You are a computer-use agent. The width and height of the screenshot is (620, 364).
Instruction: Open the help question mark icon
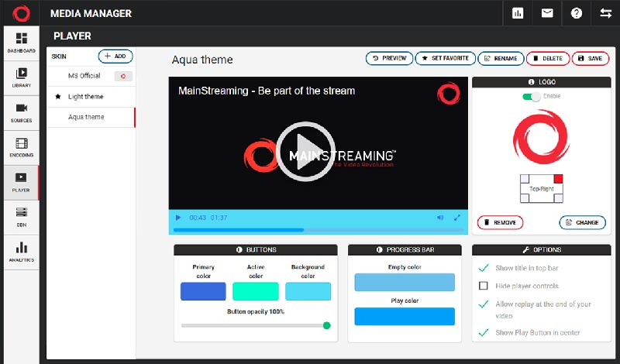[x=577, y=13]
